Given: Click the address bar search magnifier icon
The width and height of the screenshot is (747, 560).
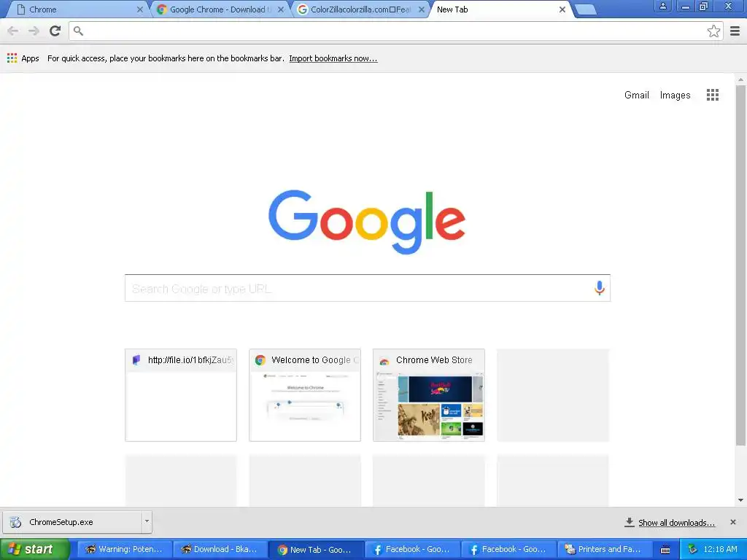Looking at the screenshot, I should pyautogui.click(x=78, y=31).
